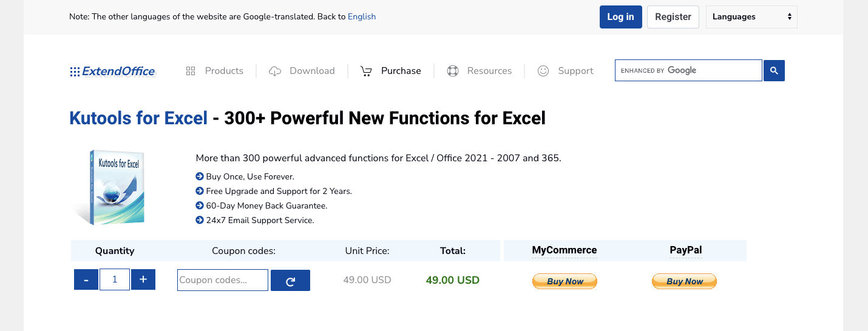868x331 pixels.
Task: Click the bullet arrow beside '24x7 Email Support Service'
Action: click(200, 220)
